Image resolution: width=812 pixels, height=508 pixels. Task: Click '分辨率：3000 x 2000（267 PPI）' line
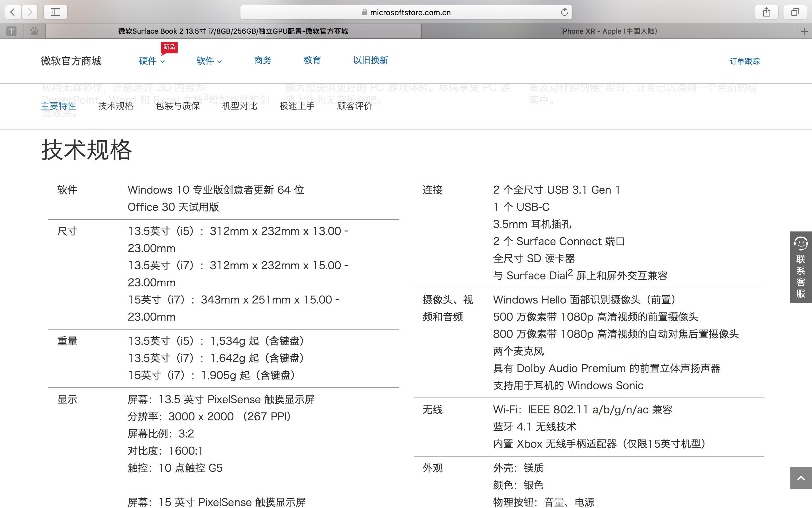[x=209, y=417]
